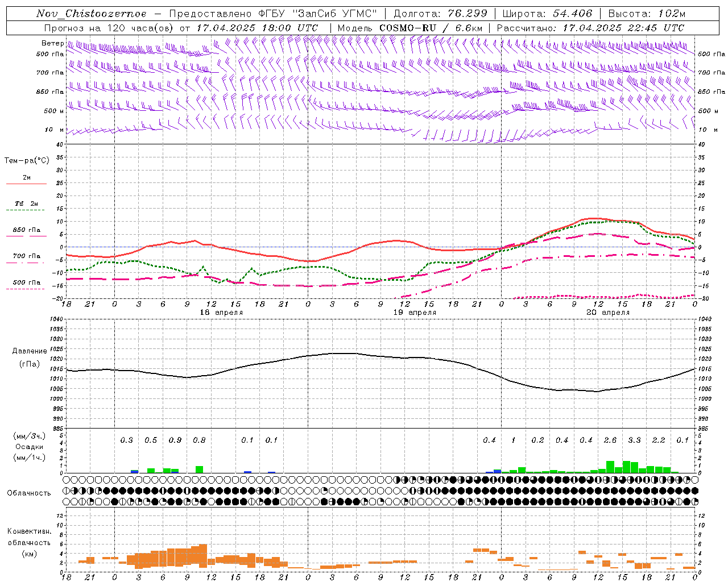The width and height of the screenshot is (728, 582).
Task: Click the Рассчитано: 17.04.2025 22:45 UTC text
Action: [x=590, y=28]
